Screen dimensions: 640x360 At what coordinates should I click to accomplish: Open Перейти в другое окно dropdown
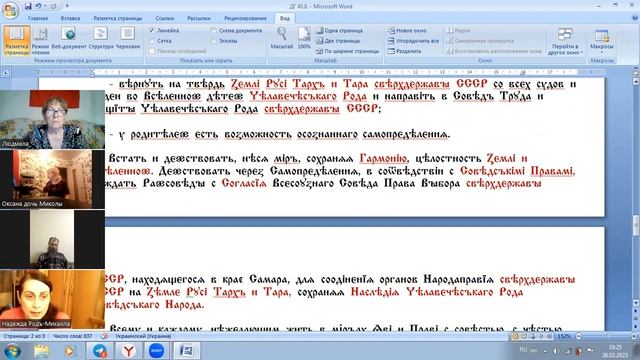point(565,41)
